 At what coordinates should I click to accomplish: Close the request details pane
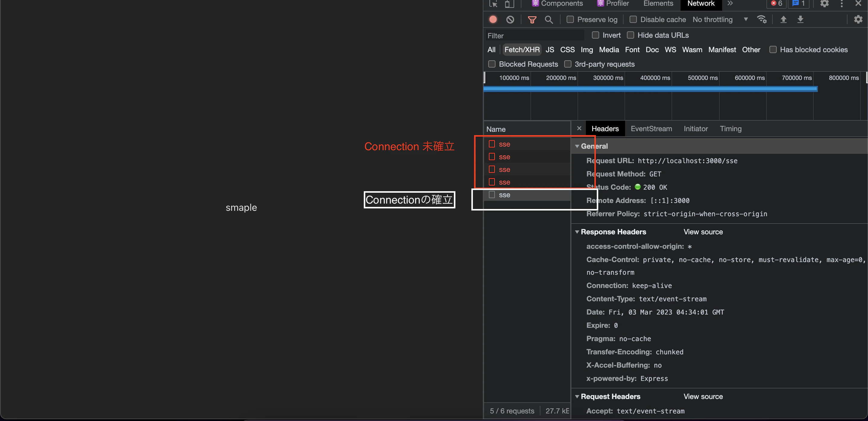pos(579,128)
